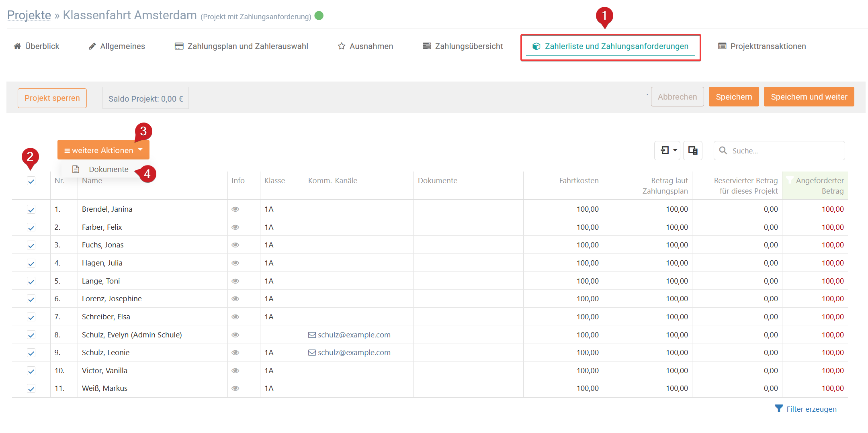Click the eye info icon for Weiß, Markus
Image resolution: width=868 pixels, height=433 pixels.
[235, 388]
